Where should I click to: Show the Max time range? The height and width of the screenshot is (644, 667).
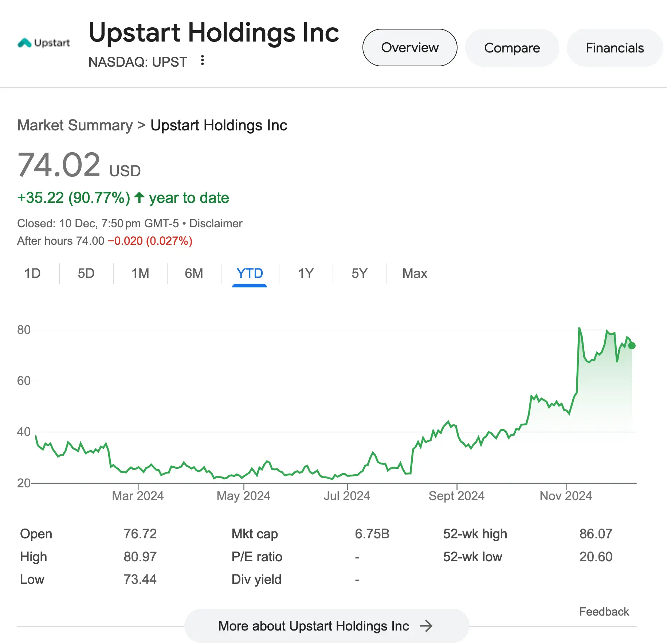click(x=415, y=273)
